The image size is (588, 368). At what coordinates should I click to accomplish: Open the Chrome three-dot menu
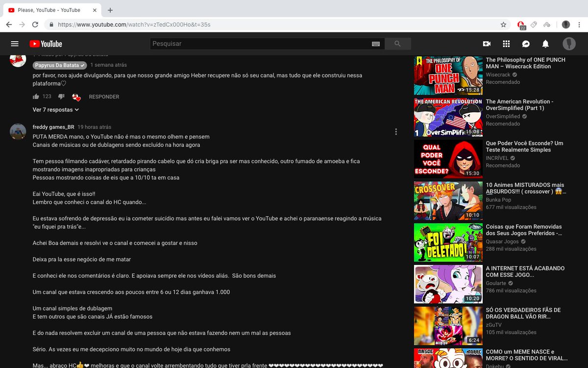point(580,24)
